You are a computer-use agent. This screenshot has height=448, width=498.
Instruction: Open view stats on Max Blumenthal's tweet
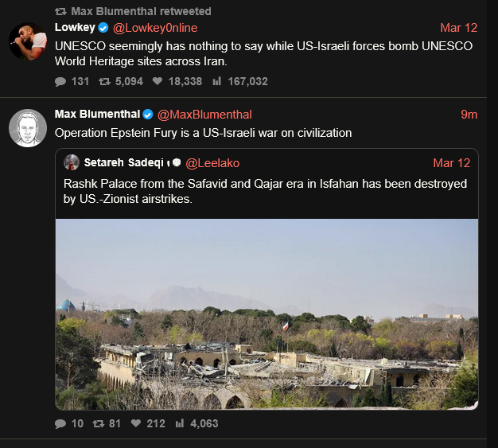click(x=181, y=423)
